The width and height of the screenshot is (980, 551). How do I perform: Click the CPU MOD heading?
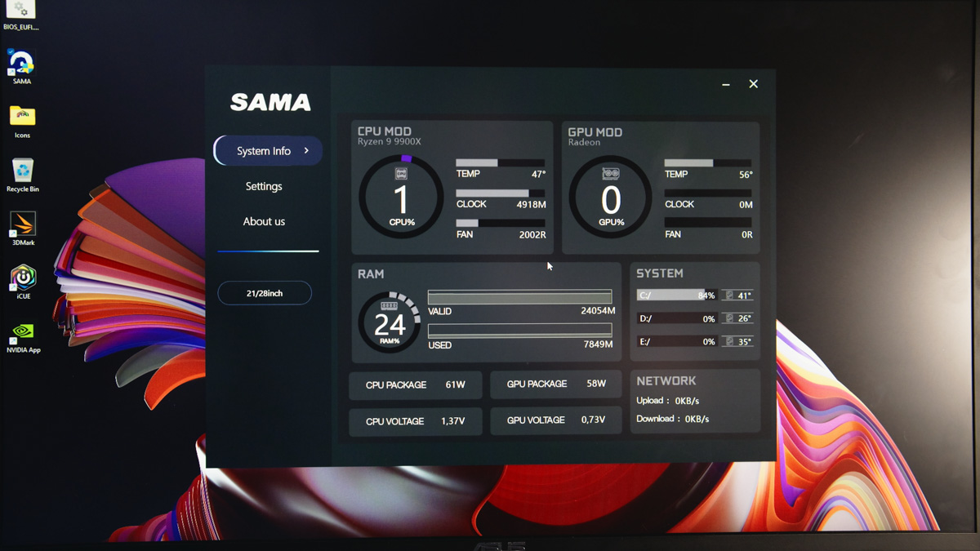click(x=385, y=131)
